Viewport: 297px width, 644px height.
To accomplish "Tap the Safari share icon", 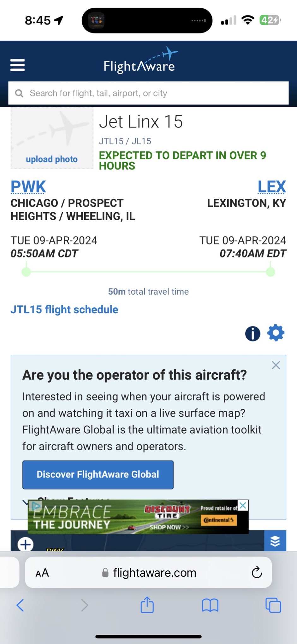I will (x=147, y=605).
